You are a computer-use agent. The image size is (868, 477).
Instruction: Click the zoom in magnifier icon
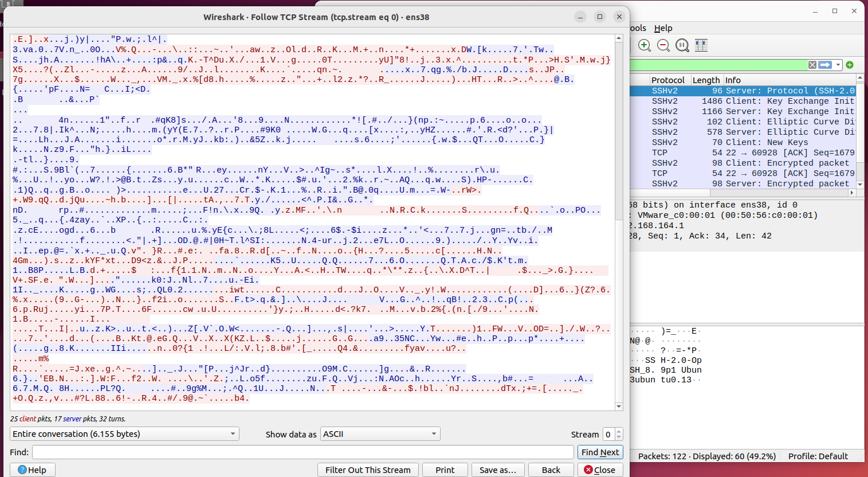(x=645, y=45)
